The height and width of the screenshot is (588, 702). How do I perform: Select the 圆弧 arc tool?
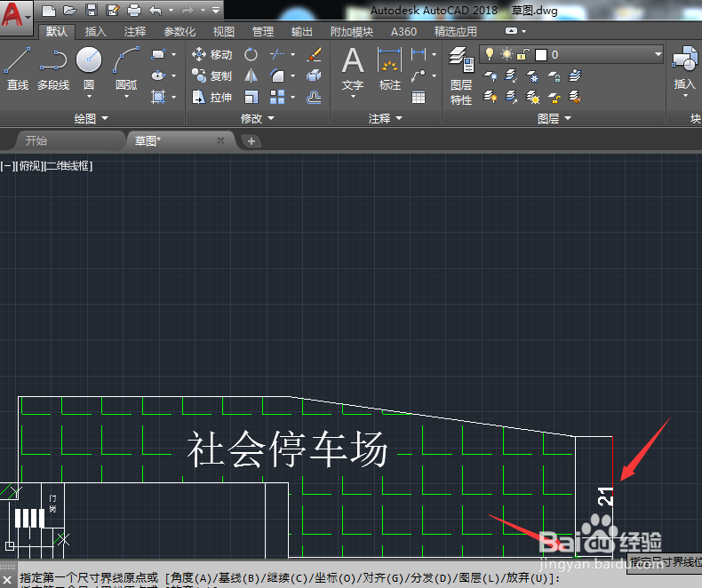point(126,68)
